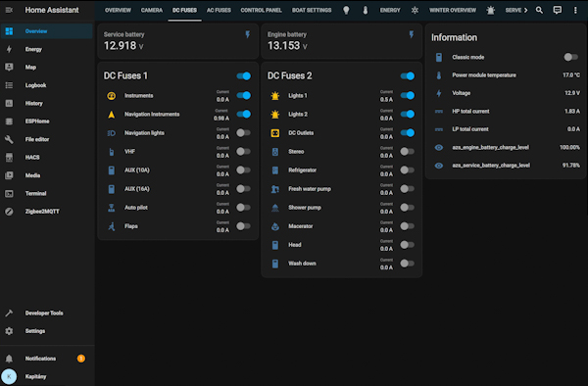Open HP total current details

pos(506,112)
